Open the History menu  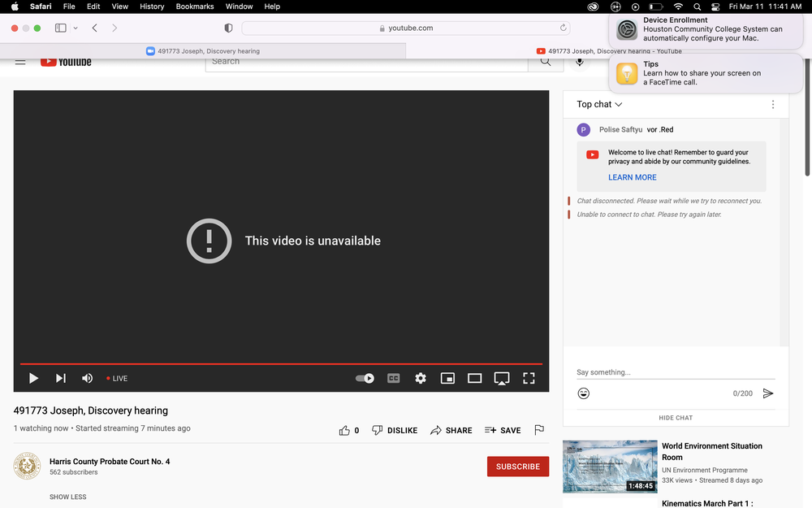point(152,7)
